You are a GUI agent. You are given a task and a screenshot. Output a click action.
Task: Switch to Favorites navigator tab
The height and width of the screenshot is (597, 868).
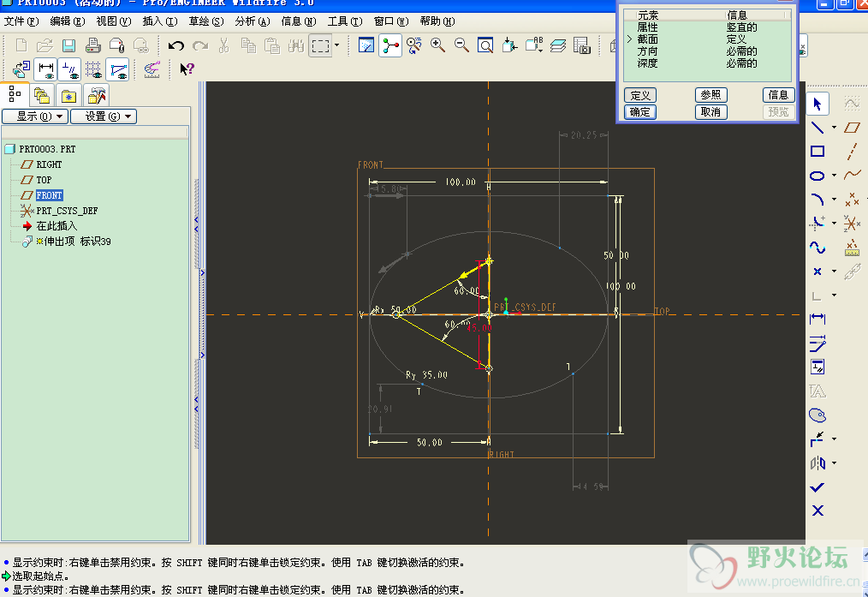[x=68, y=96]
